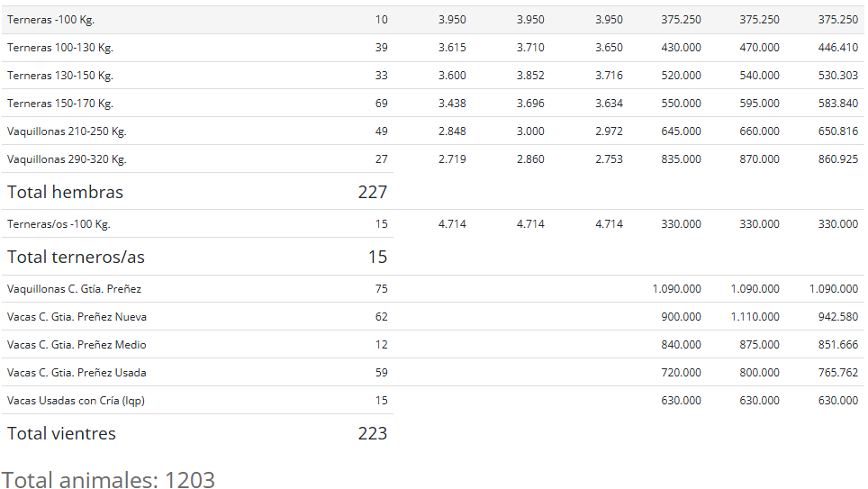Viewport: 868px width, 489px height.
Task: Click the 227 total hembras count
Action: pyautogui.click(x=373, y=192)
